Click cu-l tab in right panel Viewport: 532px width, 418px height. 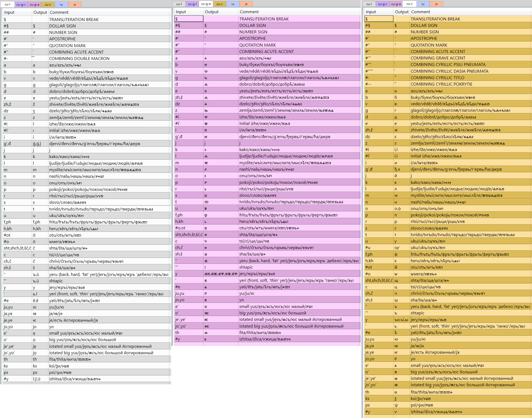369,4
